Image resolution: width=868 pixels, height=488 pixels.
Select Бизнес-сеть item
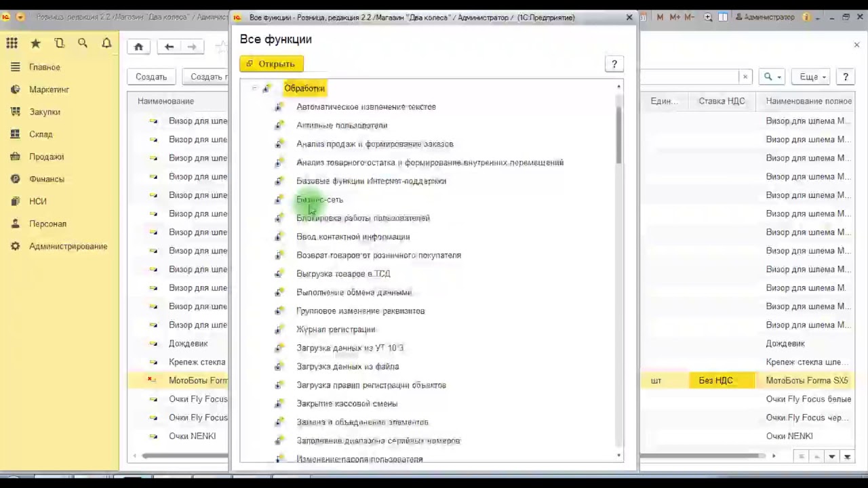[319, 199]
